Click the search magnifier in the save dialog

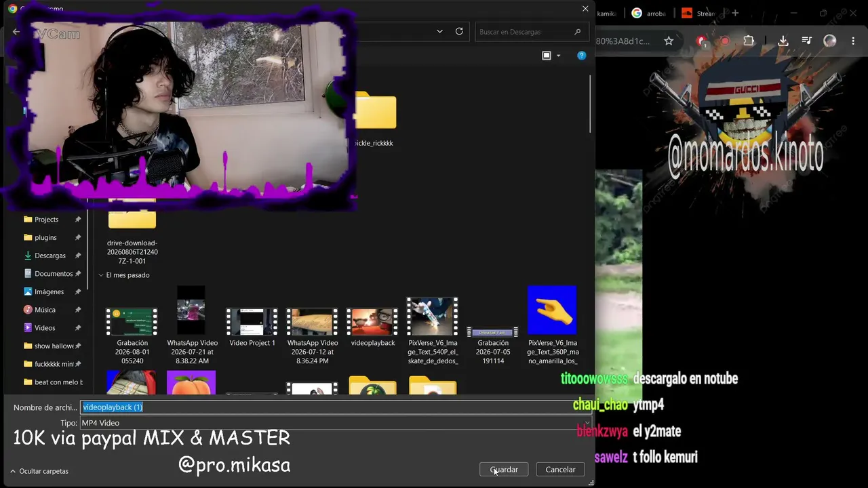click(578, 32)
